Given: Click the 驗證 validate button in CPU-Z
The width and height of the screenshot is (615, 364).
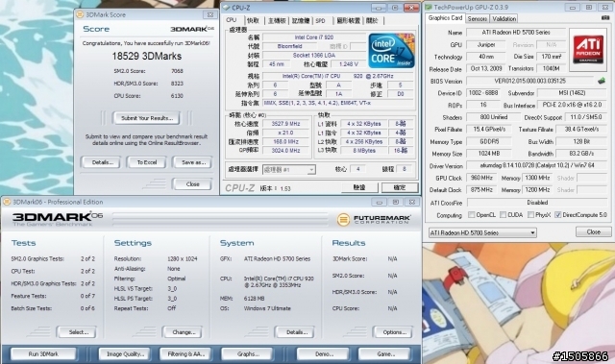Looking at the screenshot, I should click(x=359, y=187).
